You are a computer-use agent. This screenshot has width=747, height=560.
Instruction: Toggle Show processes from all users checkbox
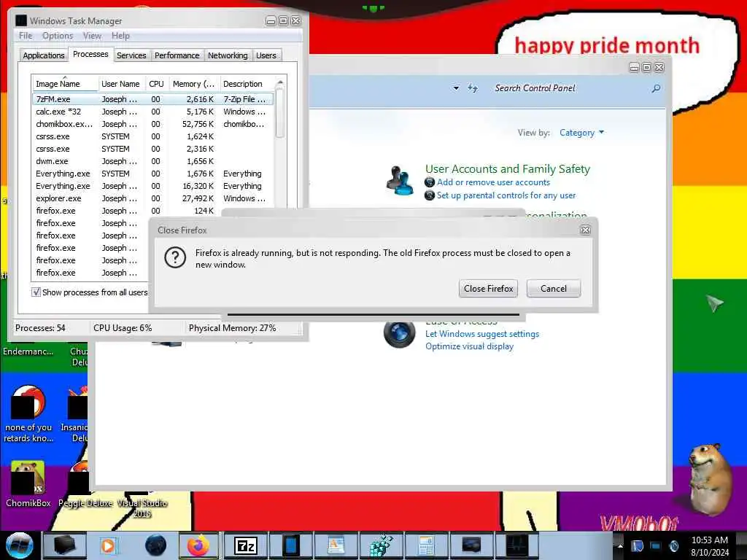click(x=36, y=292)
